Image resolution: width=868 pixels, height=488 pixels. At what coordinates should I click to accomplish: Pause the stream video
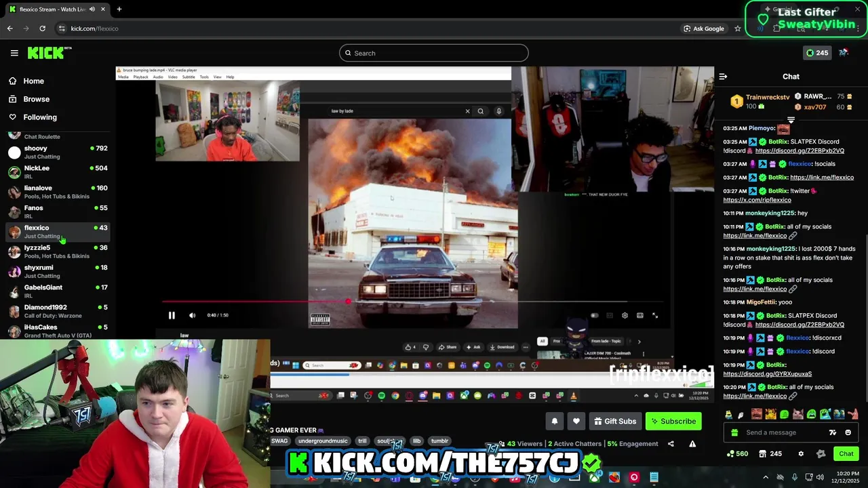[172, 315]
